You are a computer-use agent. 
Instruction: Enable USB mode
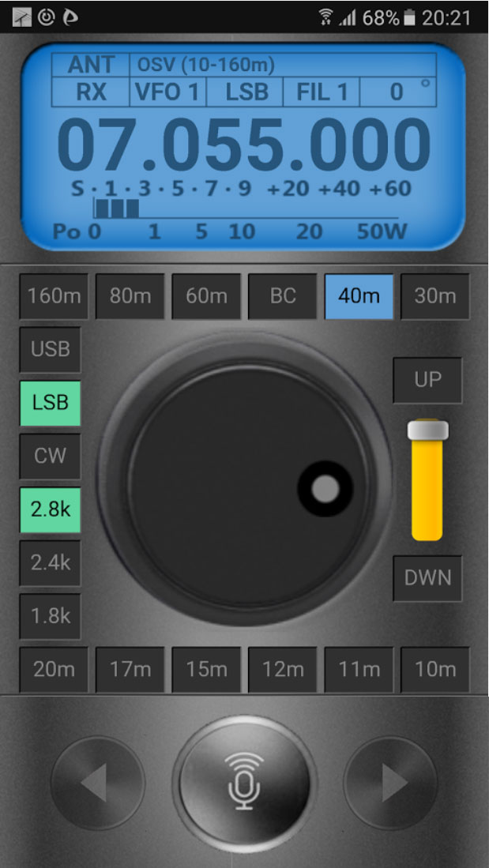pos(51,349)
